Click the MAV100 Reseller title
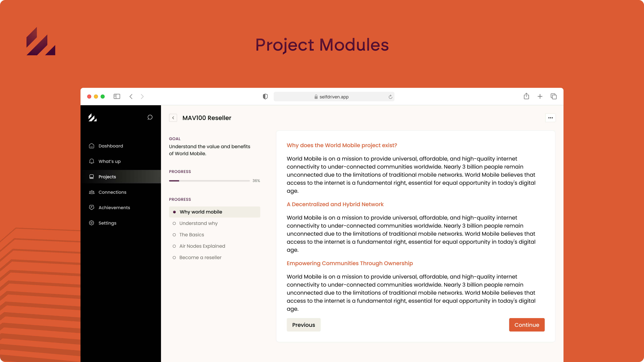 [x=207, y=118]
